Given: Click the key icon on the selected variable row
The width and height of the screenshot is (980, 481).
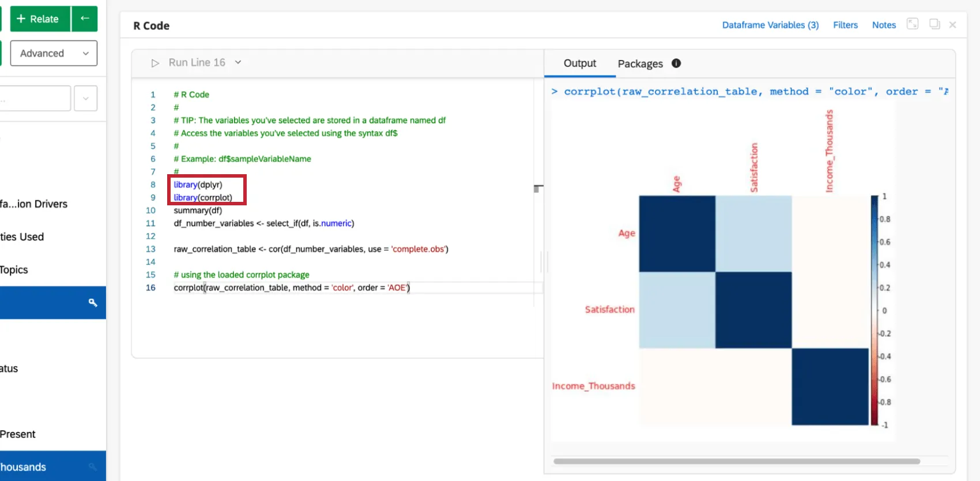Looking at the screenshot, I should (x=93, y=303).
